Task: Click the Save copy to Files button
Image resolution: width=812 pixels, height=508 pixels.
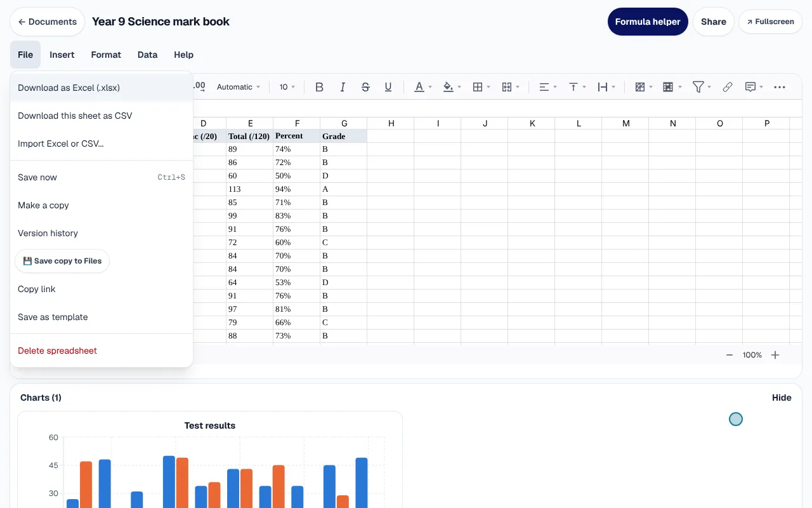Action: [62, 261]
